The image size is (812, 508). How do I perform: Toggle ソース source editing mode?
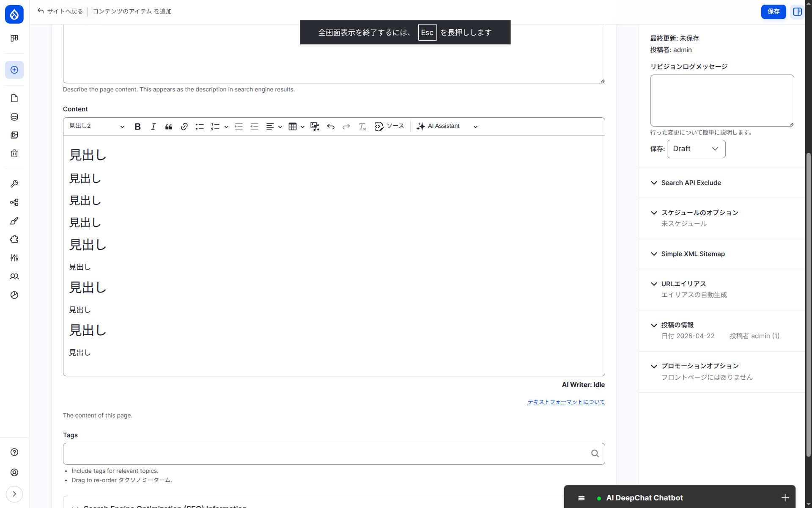389,126
